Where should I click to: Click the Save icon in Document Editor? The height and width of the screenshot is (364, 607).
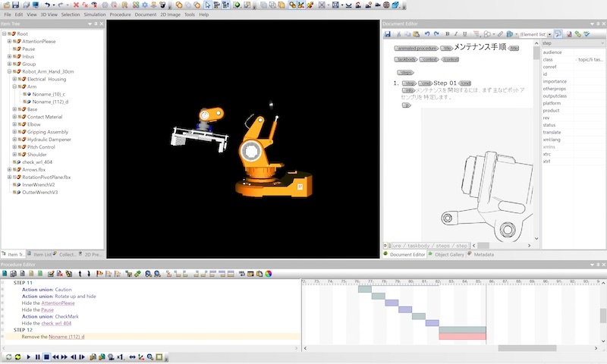pos(388,34)
